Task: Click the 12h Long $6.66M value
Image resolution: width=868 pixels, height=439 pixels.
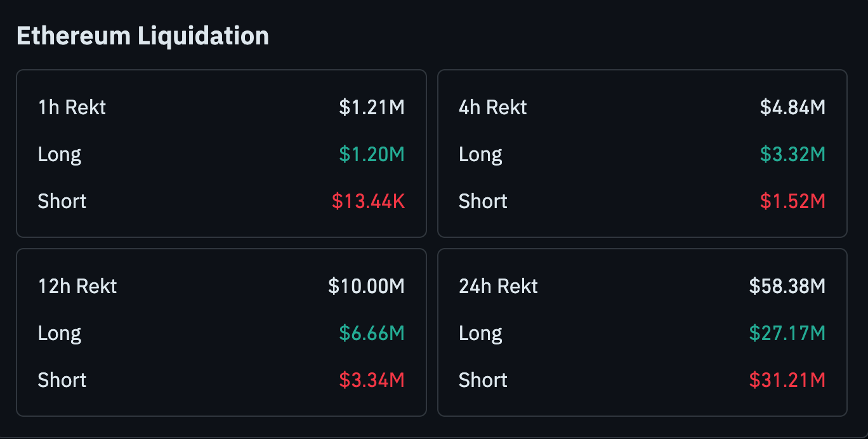Action: click(371, 333)
